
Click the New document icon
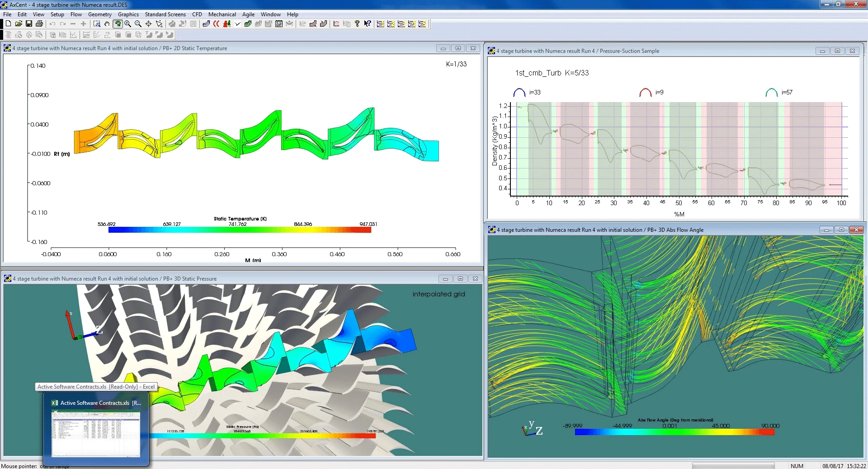tap(8, 24)
